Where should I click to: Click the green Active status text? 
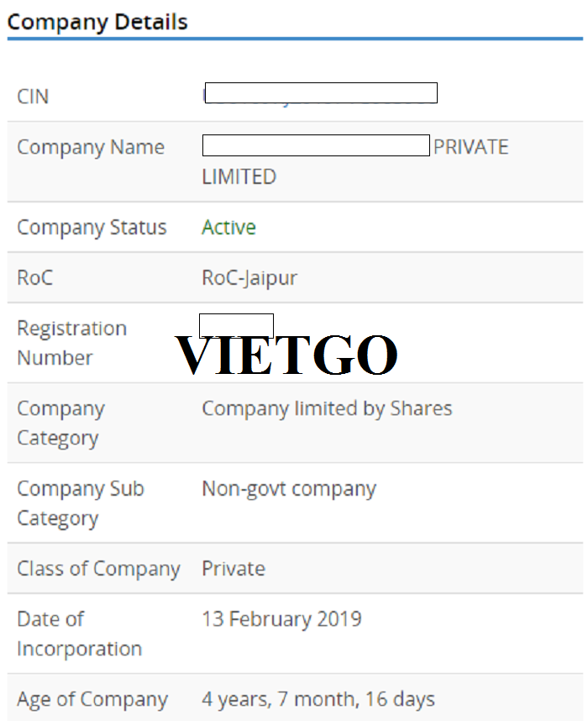pyautogui.click(x=229, y=227)
